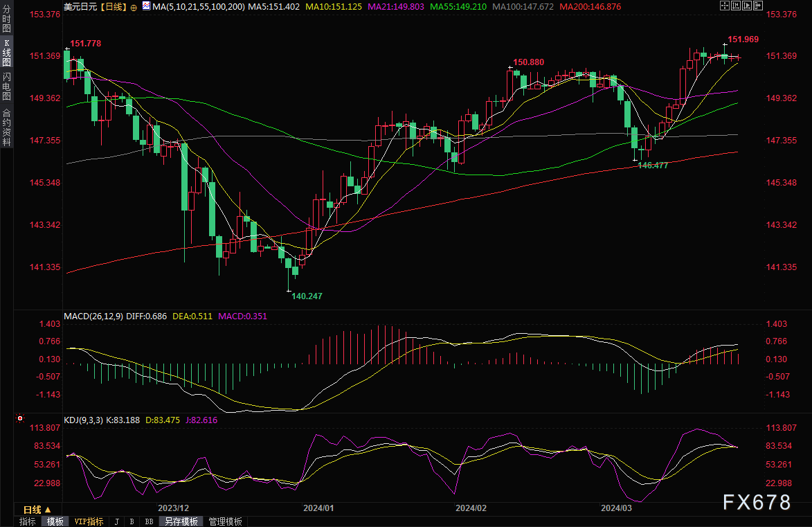
Task: Open the 分时图 side tab
Action: [6, 19]
